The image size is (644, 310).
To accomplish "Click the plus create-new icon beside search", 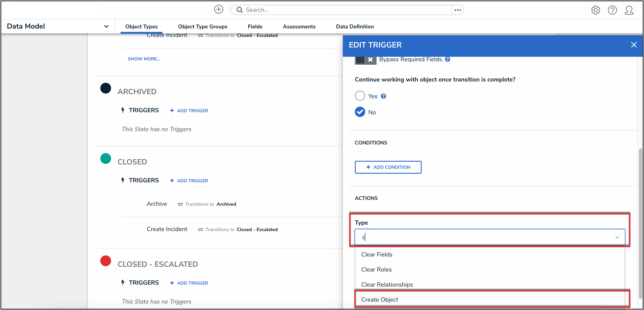I will tap(218, 9).
